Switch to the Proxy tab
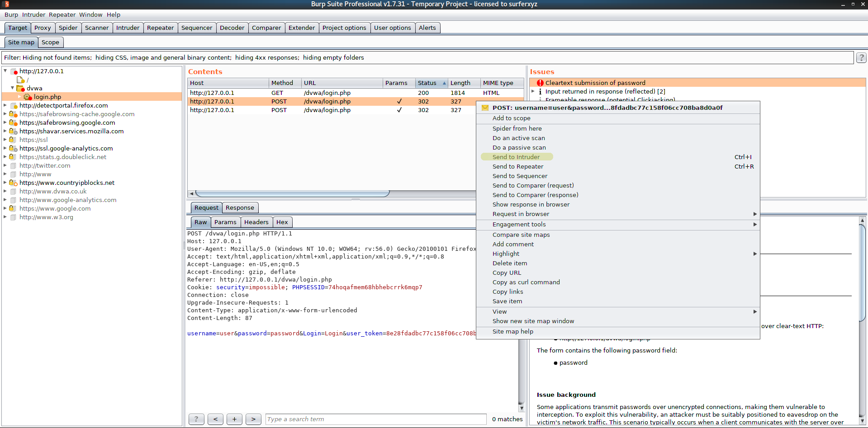The height and width of the screenshot is (428, 868). (43, 28)
